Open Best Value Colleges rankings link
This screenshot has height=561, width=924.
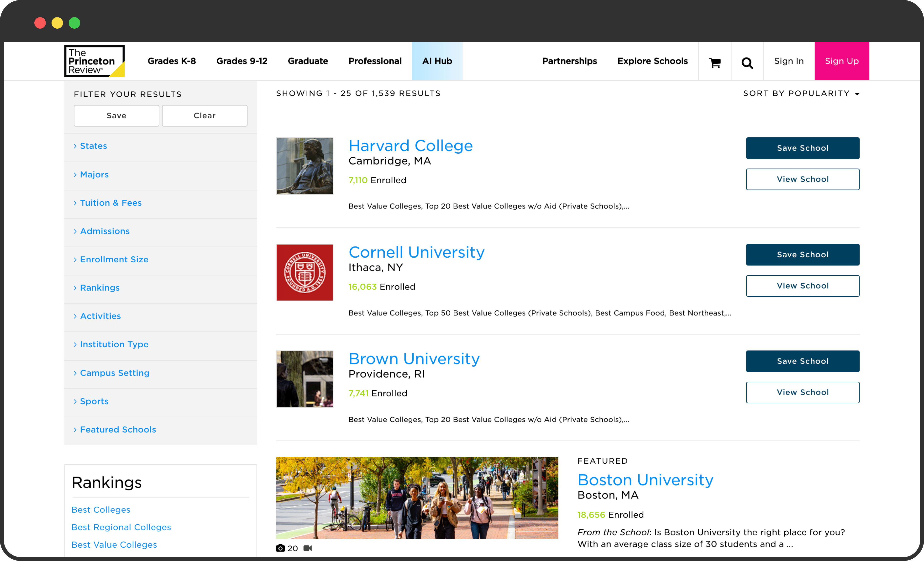(x=114, y=545)
